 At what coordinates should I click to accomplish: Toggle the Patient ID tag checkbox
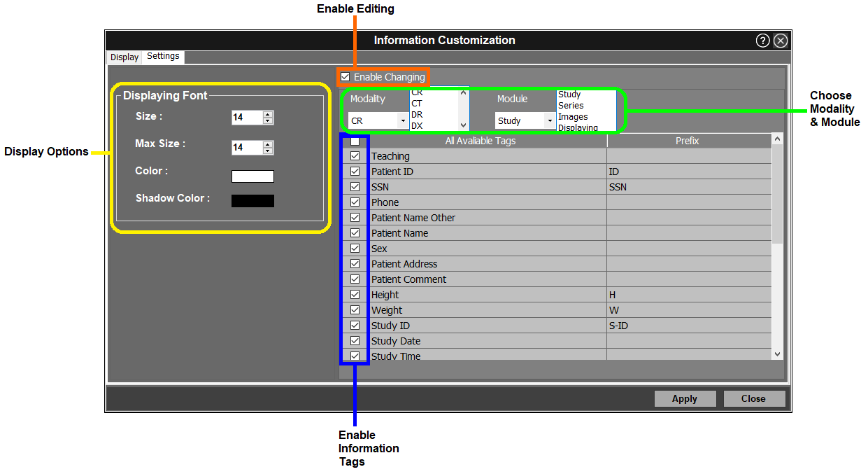(x=355, y=172)
